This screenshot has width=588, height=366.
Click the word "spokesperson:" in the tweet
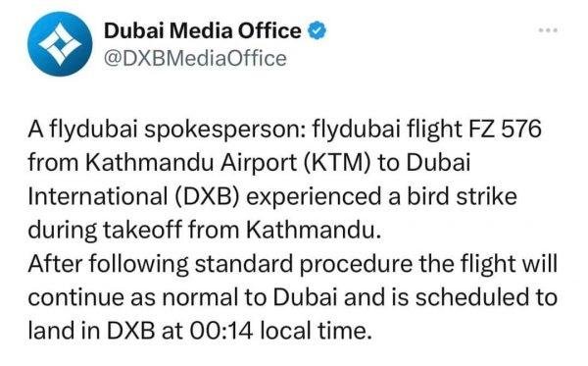click(x=225, y=130)
